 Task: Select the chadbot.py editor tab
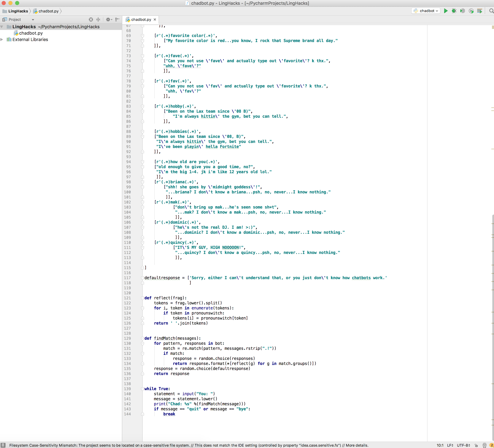[x=141, y=19]
